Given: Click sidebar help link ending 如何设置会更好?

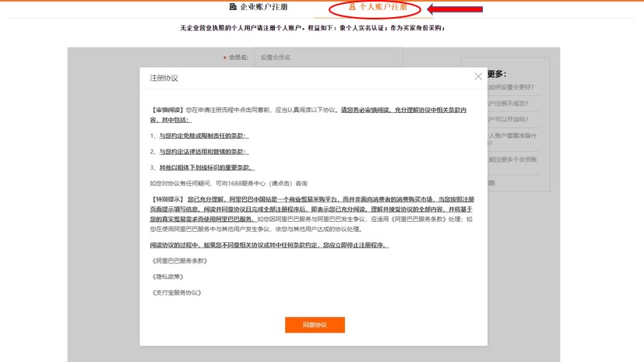Looking at the screenshot, I should pos(511,87).
